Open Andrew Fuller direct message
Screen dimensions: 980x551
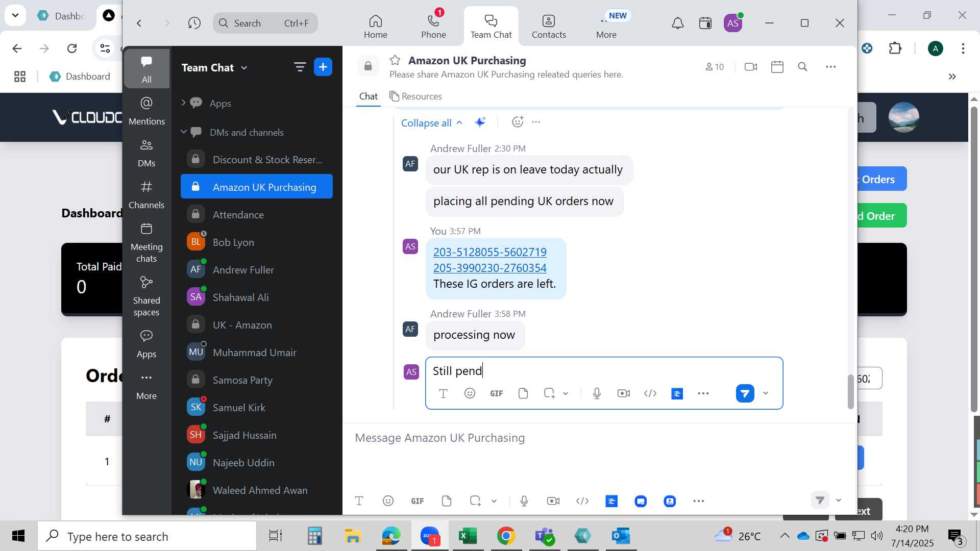(257, 270)
